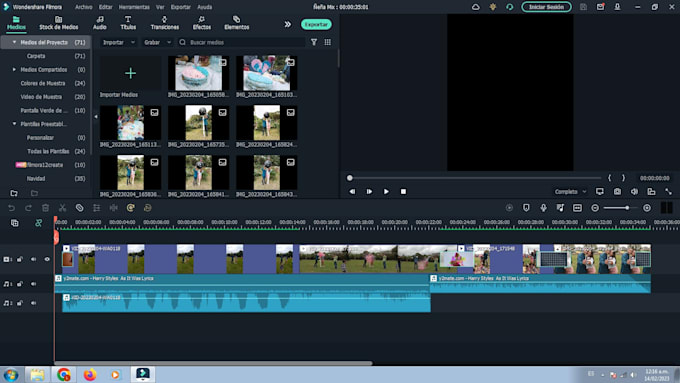Screen dimensions: 680x383
Task: Click the Buscar medios search field
Action: click(x=241, y=42)
